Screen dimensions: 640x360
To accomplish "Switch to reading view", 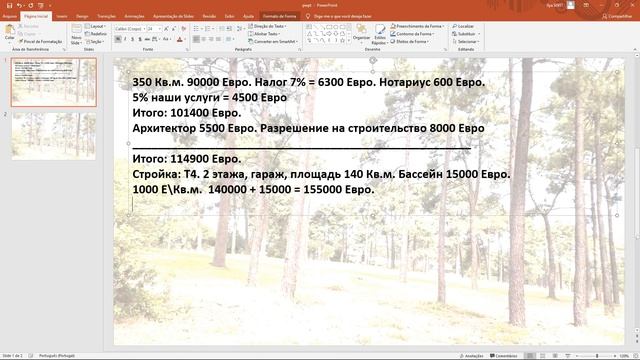I will [x=555, y=356].
